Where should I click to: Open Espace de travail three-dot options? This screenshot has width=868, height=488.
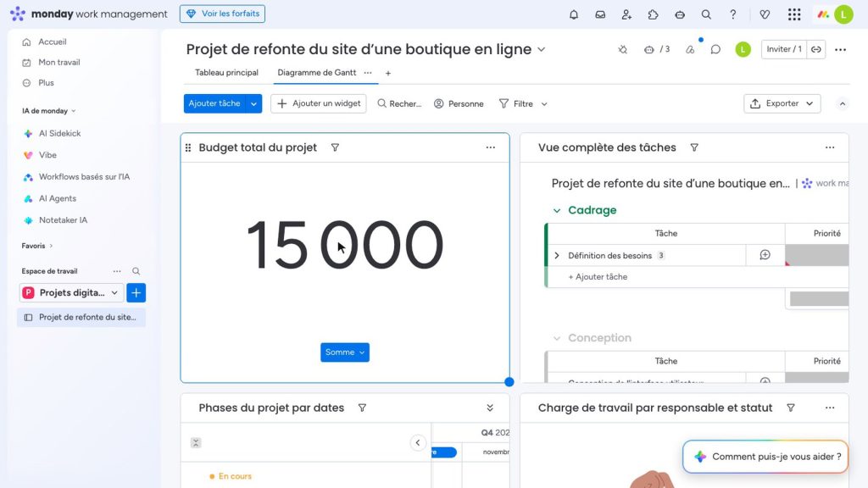coord(117,271)
